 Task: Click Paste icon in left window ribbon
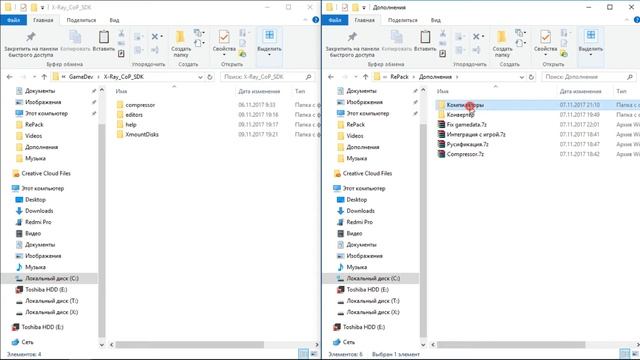click(x=104, y=41)
